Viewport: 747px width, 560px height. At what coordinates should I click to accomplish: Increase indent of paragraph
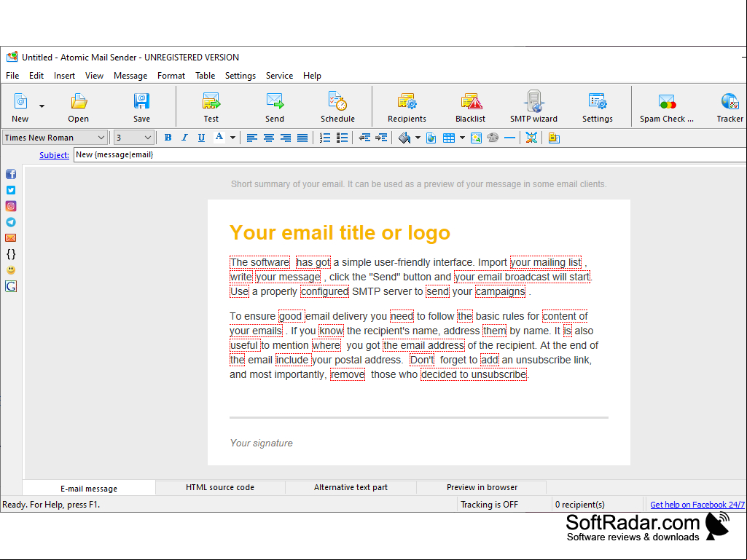click(381, 138)
